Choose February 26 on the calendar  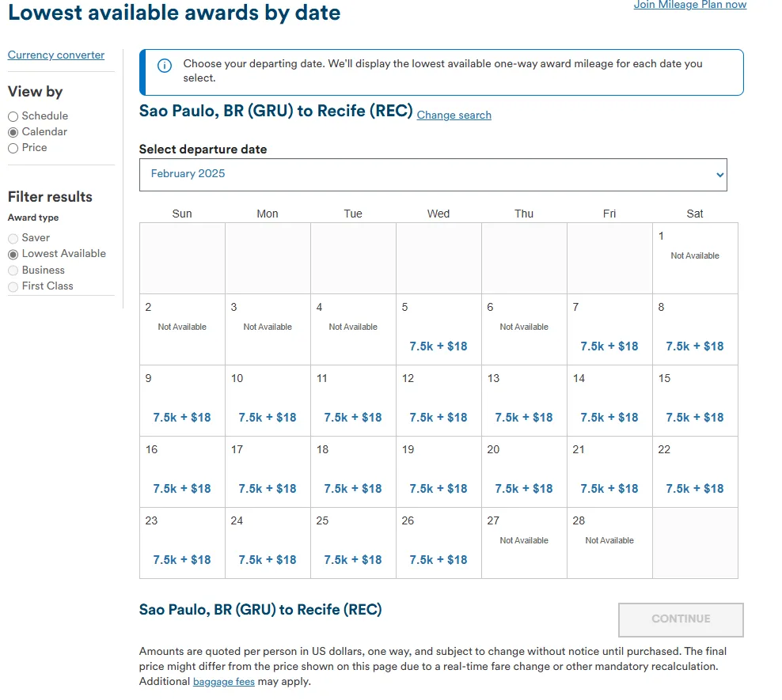(438, 543)
